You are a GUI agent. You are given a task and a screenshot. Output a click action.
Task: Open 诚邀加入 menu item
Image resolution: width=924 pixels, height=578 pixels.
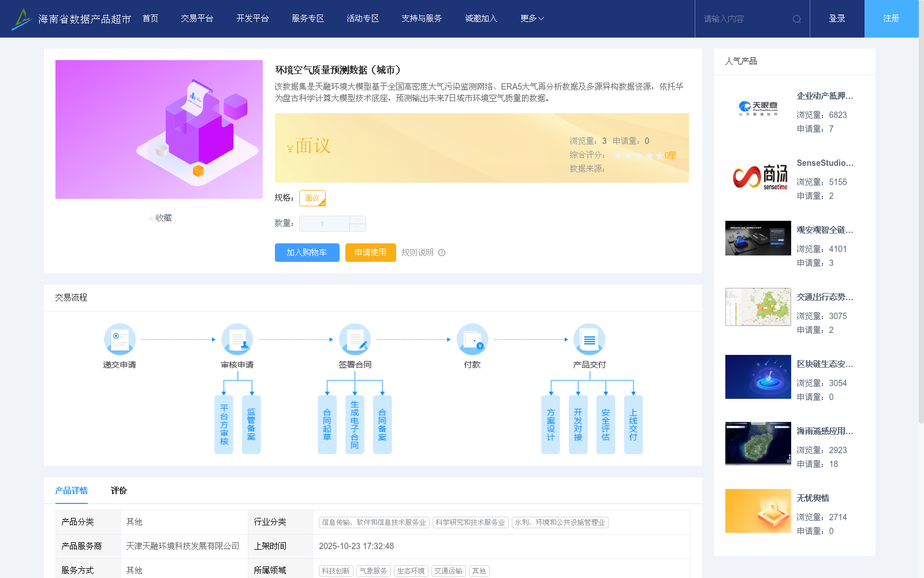(x=481, y=18)
